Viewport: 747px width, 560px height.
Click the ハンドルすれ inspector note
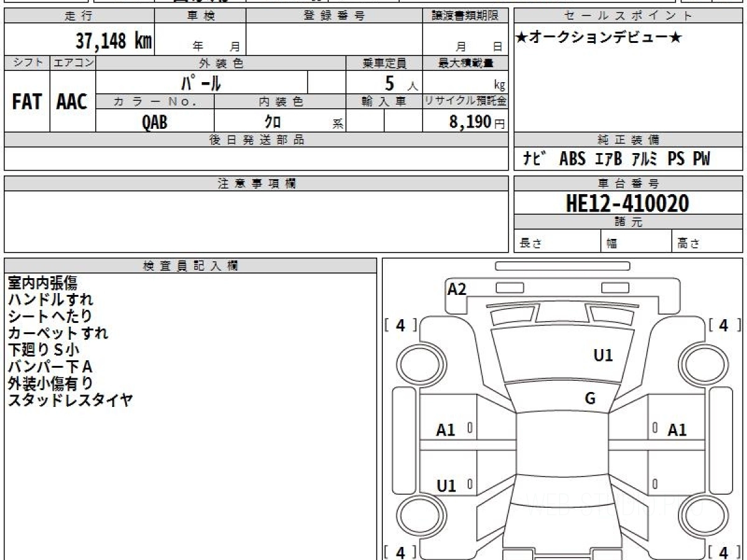click(x=50, y=300)
